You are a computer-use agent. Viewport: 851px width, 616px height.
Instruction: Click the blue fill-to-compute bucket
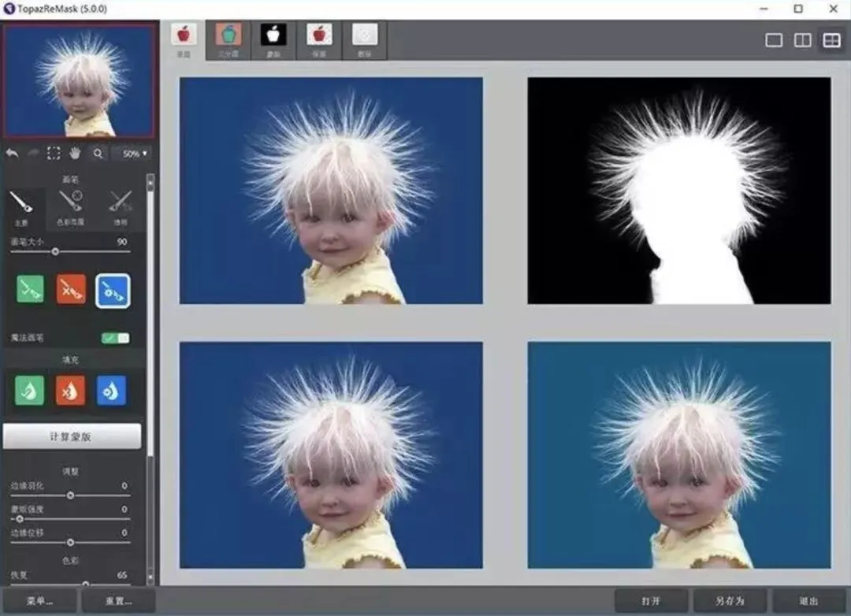pyautogui.click(x=112, y=391)
